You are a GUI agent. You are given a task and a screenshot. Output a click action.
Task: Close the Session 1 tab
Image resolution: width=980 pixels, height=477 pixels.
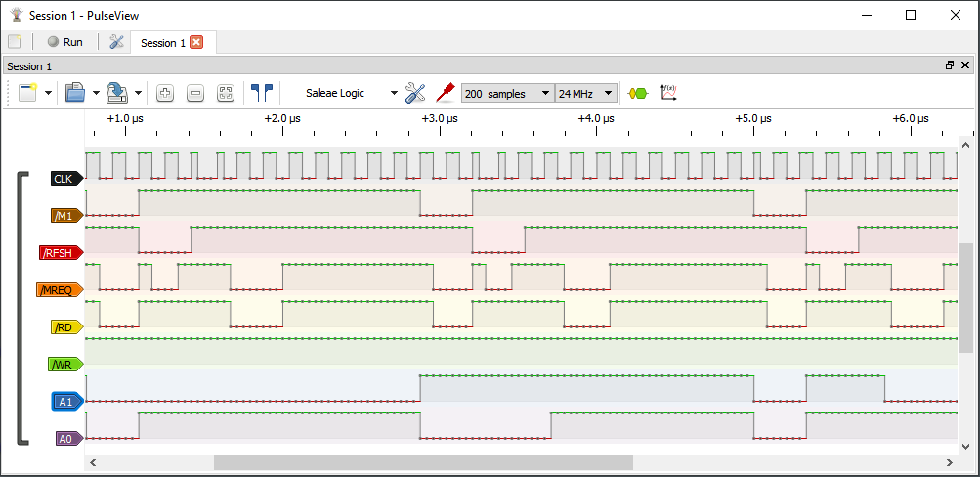click(x=196, y=42)
